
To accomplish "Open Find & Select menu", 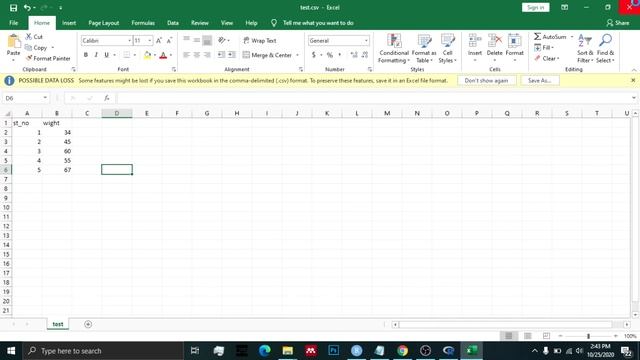I will tap(605, 49).
